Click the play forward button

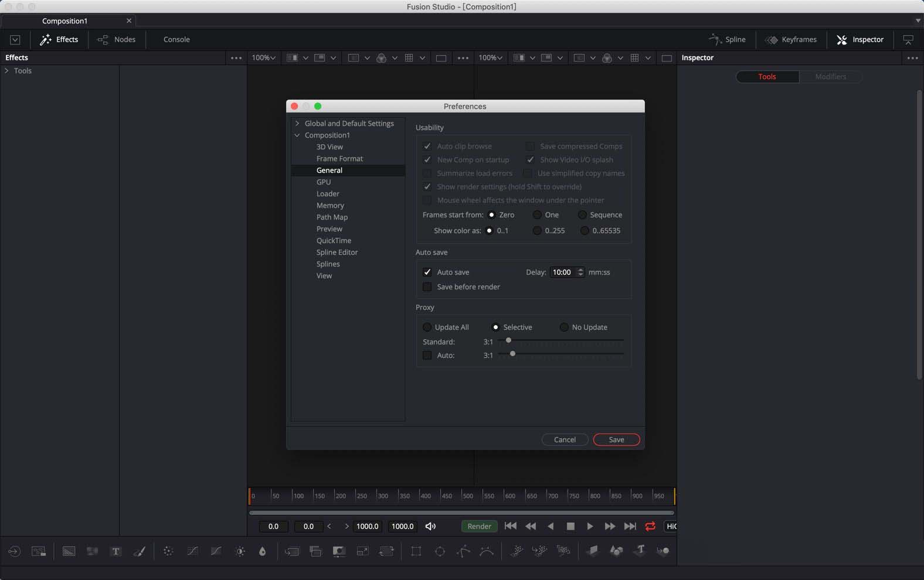590,526
